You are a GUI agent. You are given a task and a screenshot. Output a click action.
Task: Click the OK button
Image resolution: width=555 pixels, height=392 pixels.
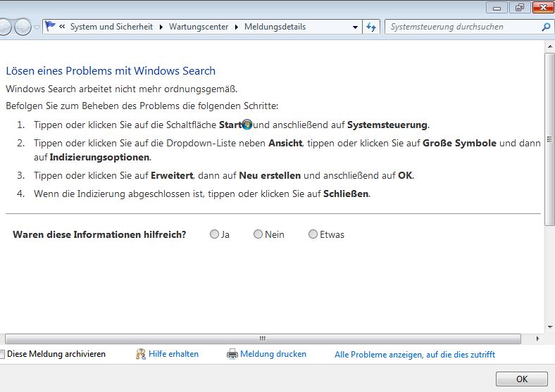click(522, 379)
